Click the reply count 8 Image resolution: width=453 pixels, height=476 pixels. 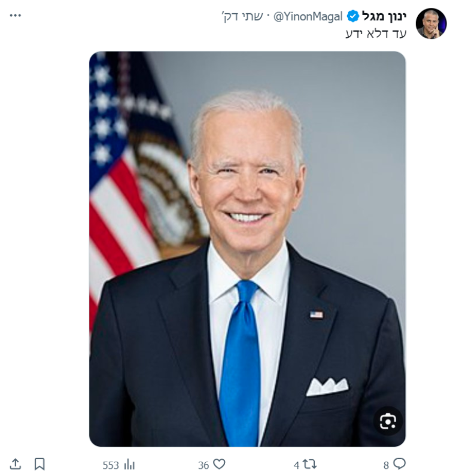pos(387,465)
